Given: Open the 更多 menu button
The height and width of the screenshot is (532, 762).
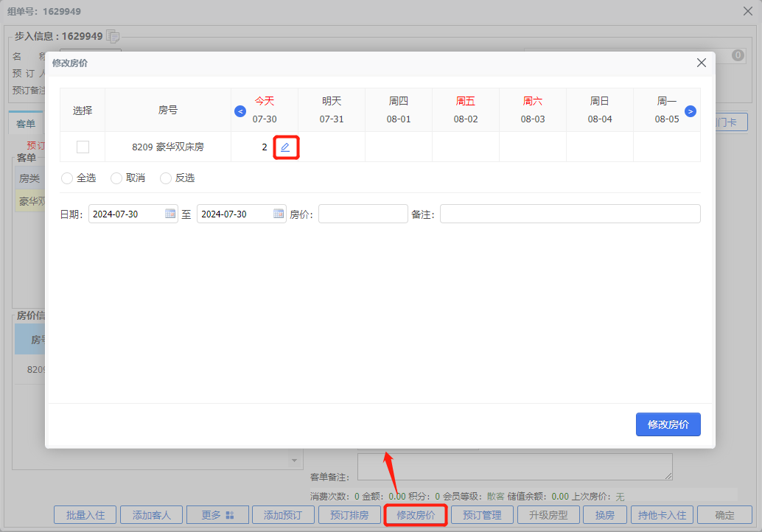Looking at the screenshot, I should tap(217, 515).
